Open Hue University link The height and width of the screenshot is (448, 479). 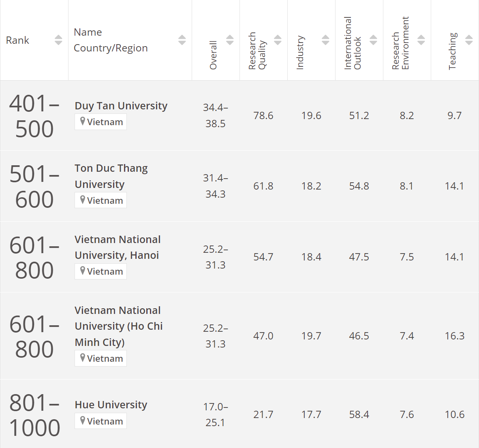(111, 405)
